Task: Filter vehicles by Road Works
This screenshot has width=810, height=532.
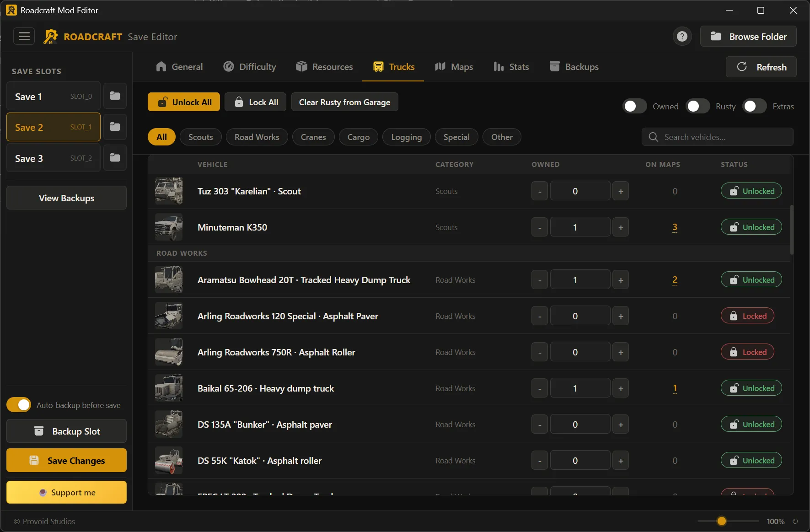Action: tap(257, 137)
